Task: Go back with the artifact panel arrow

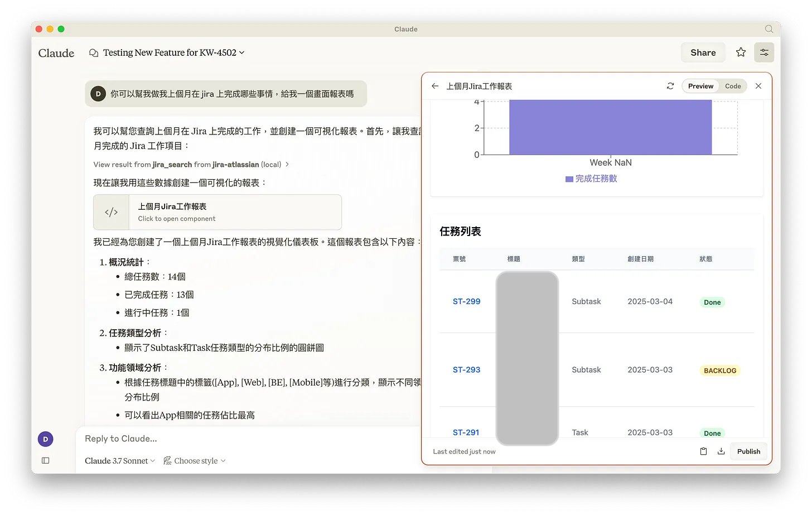Action: pos(435,86)
